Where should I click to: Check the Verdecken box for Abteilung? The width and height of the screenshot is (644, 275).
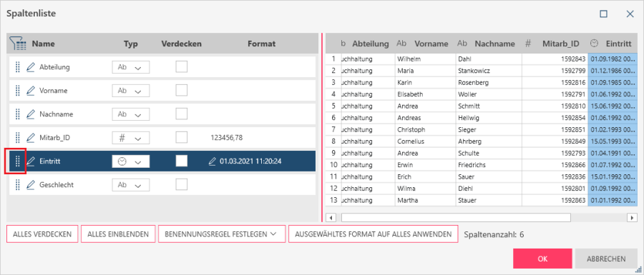coord(182,67)
